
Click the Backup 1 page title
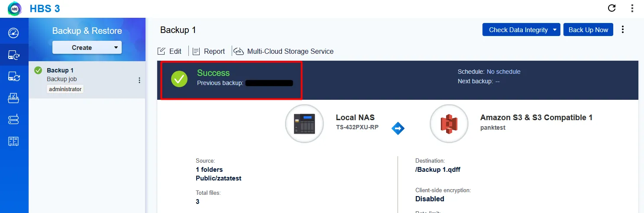(178, 30)
